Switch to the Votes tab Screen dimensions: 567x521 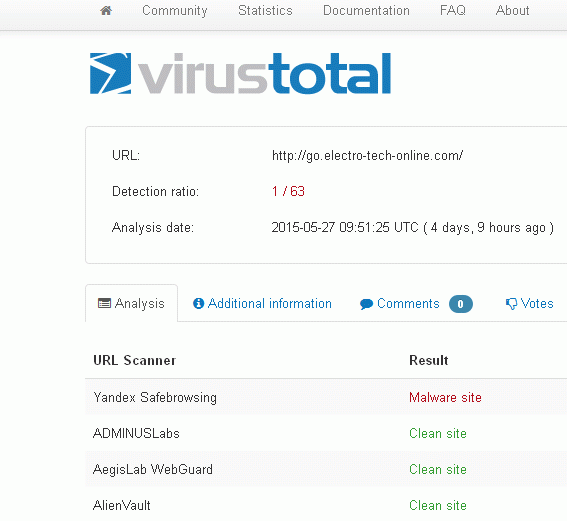pos(529,303)
